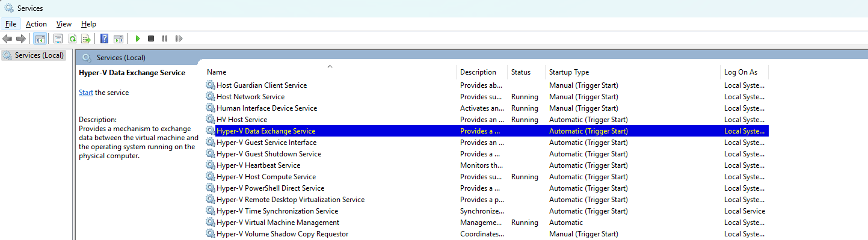Select highlighted Hyper-V Data Exchange Service name

pos(266,131)
